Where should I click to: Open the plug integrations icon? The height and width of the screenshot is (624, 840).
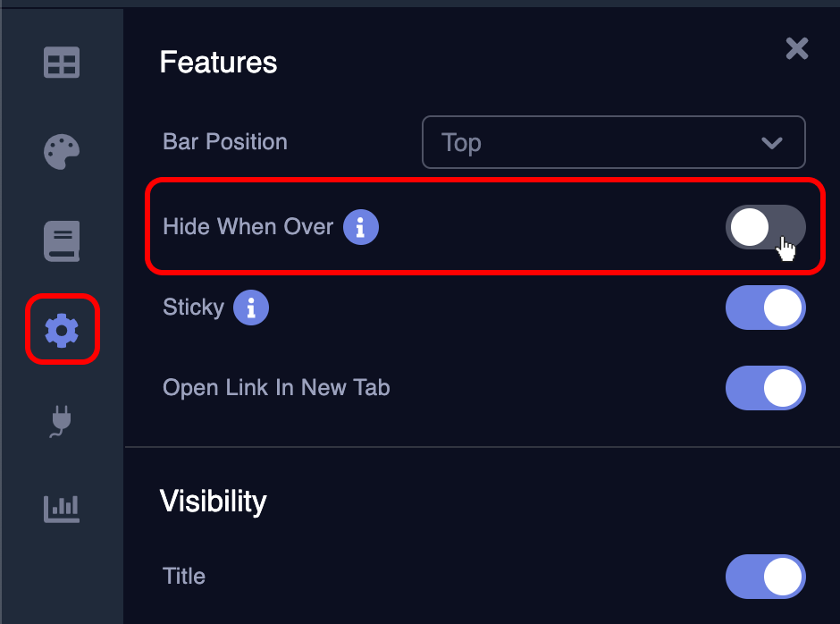[x=62, y=420]
